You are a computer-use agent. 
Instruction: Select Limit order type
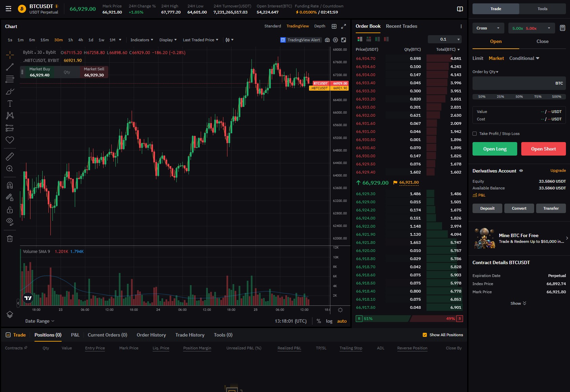coord(478,58)
